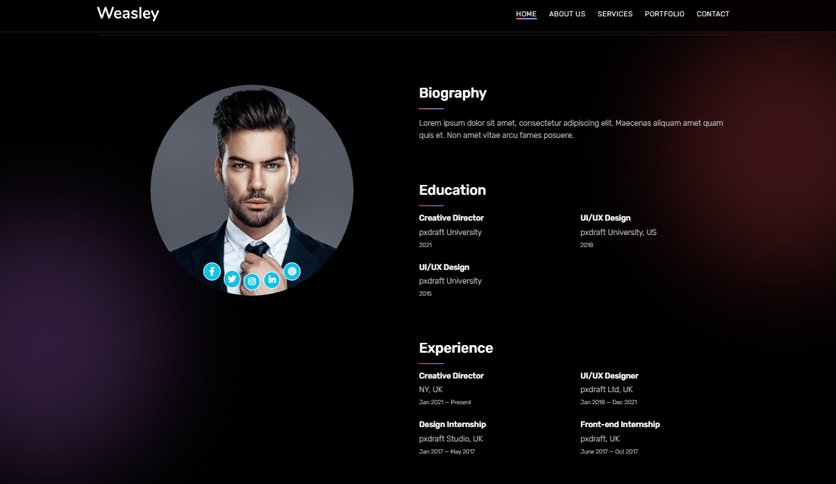Image resolution: width=836 pixels, height=484 pixels.
Task: Open the LinkedIn social icon
Action: pos(272,279)
